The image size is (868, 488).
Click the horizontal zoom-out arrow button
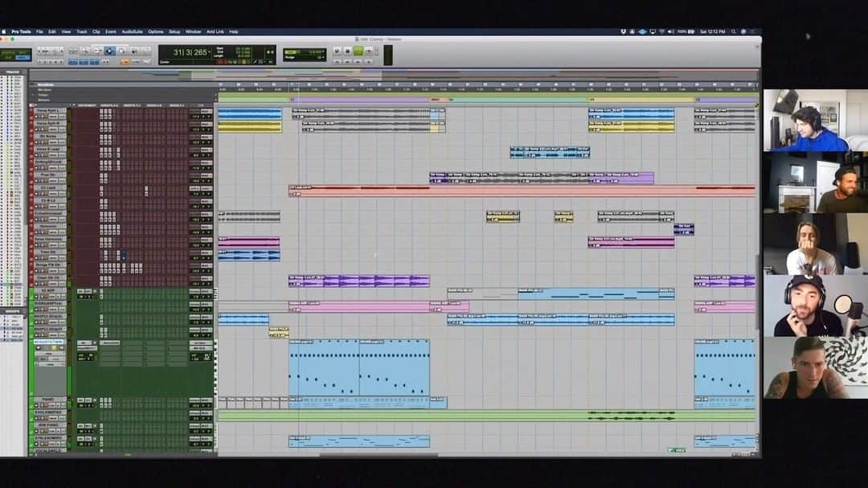click(41, 51)
